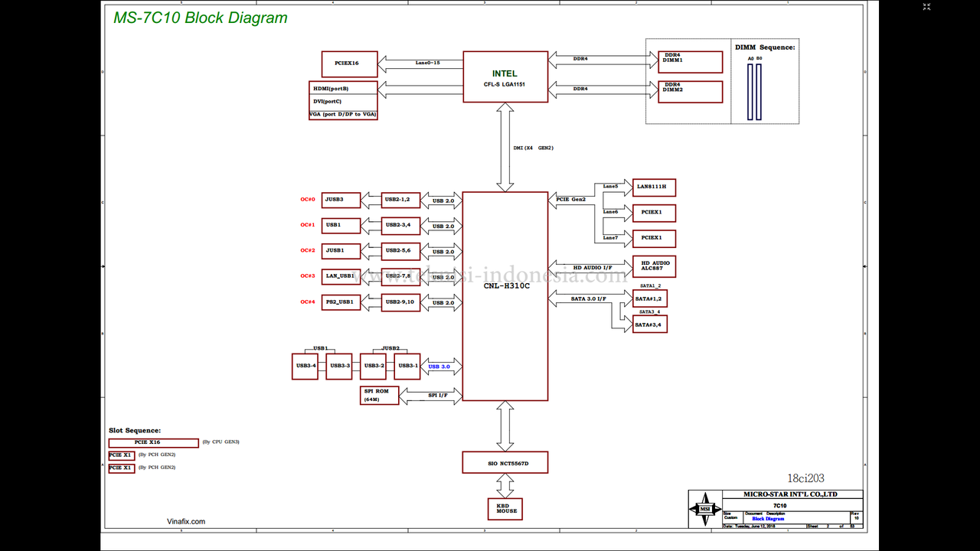Click the JUSB1 block
Image resolution: width=980 pixels, height=551 pixels.
pos(341,250)
